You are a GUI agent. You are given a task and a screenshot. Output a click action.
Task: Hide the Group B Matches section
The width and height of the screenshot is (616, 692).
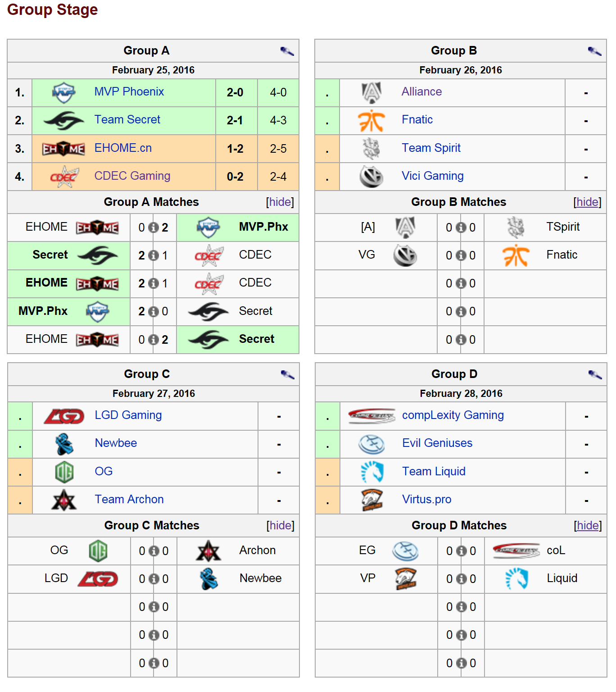pyautogui.click(x=587, y=202)
